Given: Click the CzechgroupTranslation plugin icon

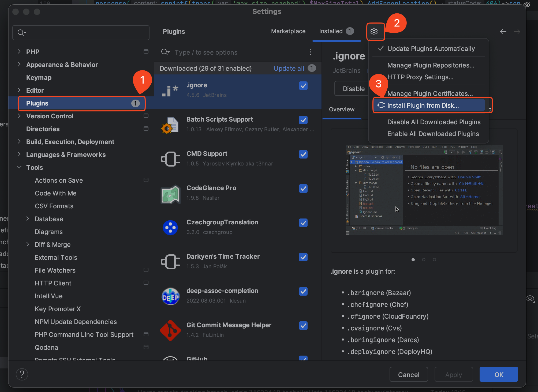Looking at the screenshot, I should coord(170,228).
